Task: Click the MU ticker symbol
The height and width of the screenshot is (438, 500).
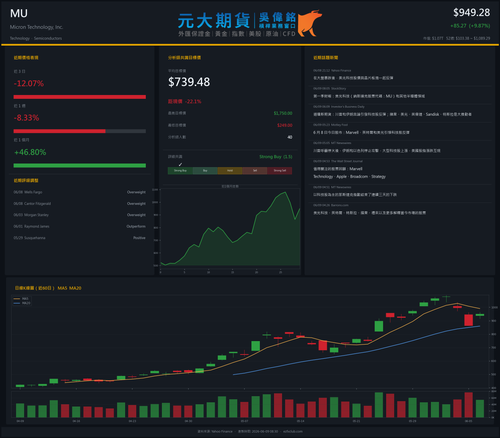Action: point(19,13)
